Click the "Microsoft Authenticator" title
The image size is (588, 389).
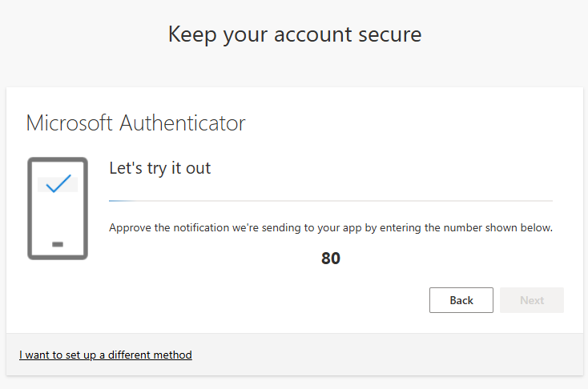(x=135, y=123)
